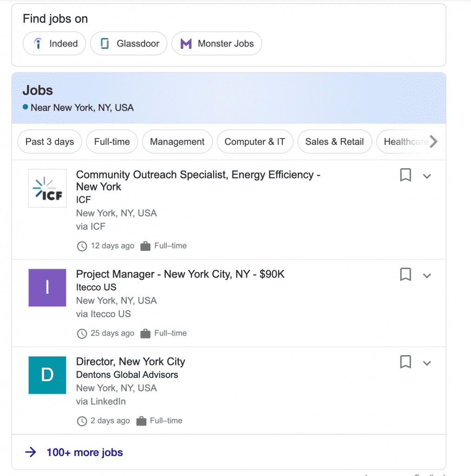This screenshot has width=471, height=476.
Task: Open the 100+ more jobs link
Action: pos(84,452)
